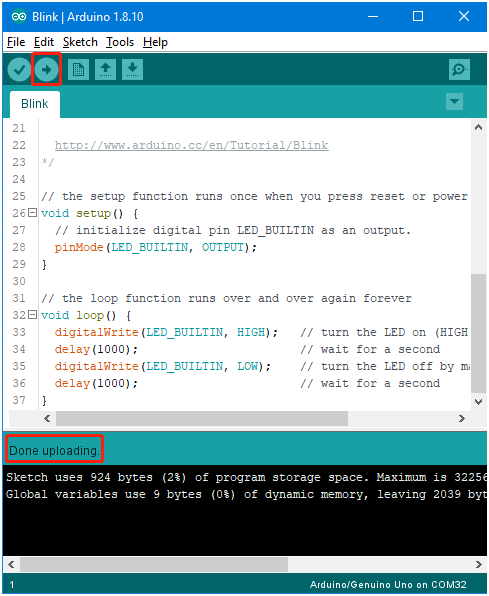This screenshot has width=489, height=596.
Task: Select the Blink sketch tab
Action: pyautogui.click(x=35, y=104)
